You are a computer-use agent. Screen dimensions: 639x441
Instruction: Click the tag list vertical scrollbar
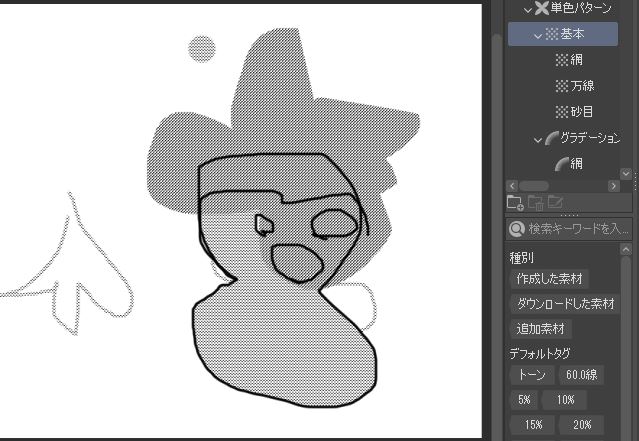coord(626,346)
